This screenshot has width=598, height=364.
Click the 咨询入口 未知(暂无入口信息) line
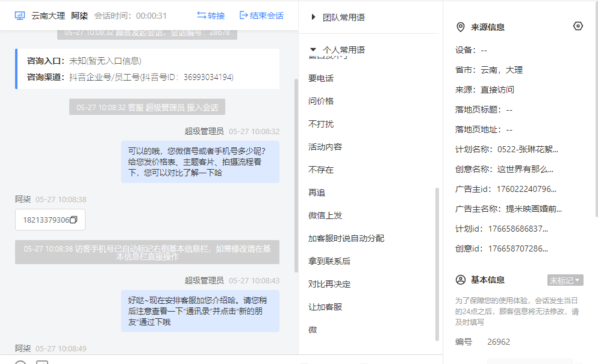point(84,61)
